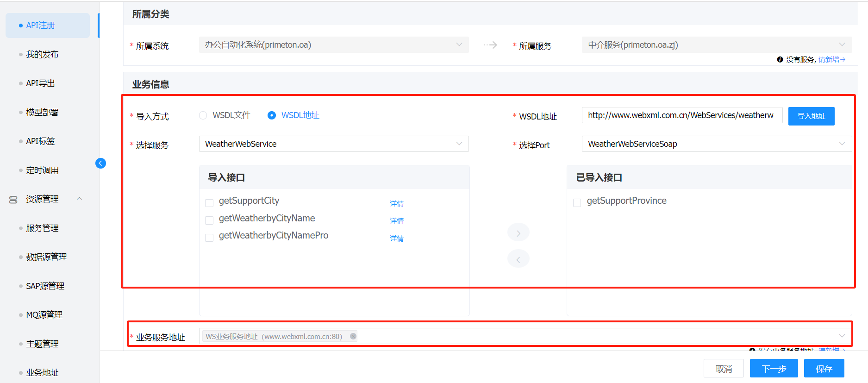The height and width of the screenshot is (383, 868).
Task: Click the 下一步 button
Action: (774, 369)
